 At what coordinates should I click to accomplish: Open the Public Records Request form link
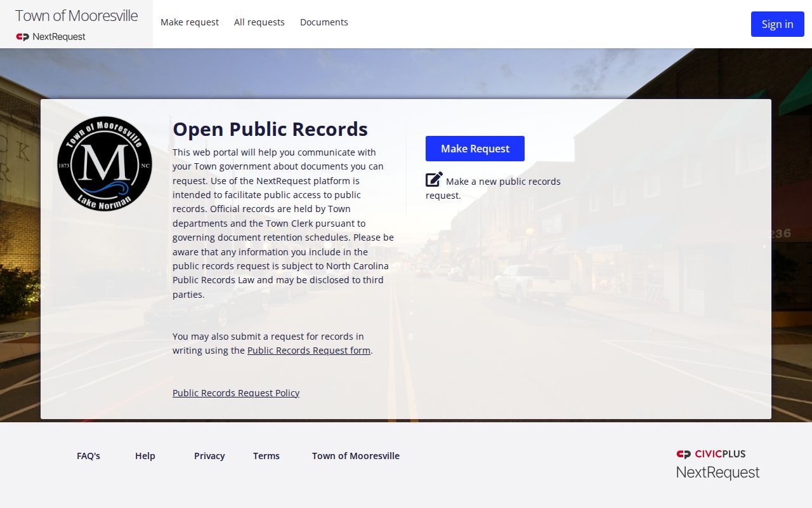[x=309, y=351]
